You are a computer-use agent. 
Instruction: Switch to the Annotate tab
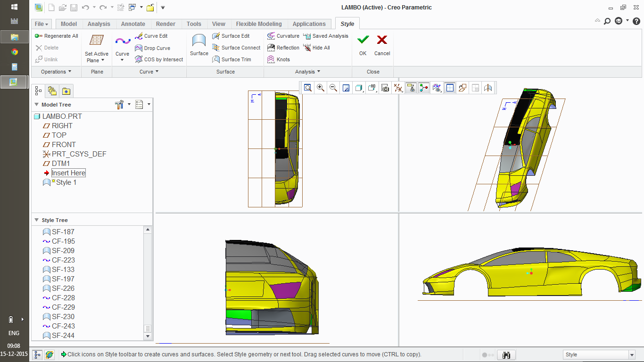[133, 24]
